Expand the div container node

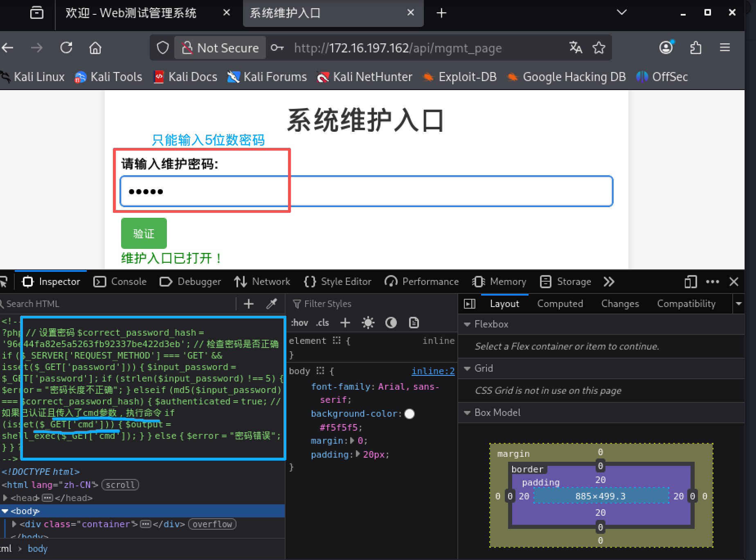coord(14,524)
